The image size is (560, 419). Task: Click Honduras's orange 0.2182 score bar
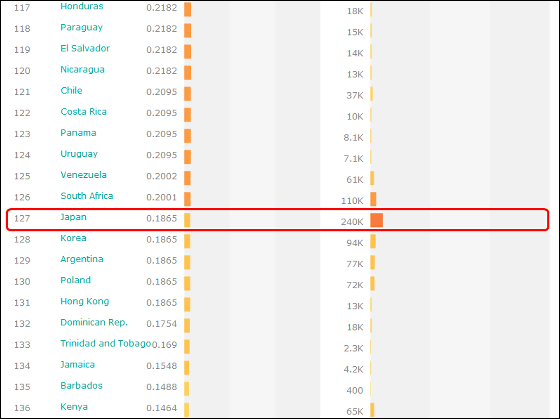(188, 9)
